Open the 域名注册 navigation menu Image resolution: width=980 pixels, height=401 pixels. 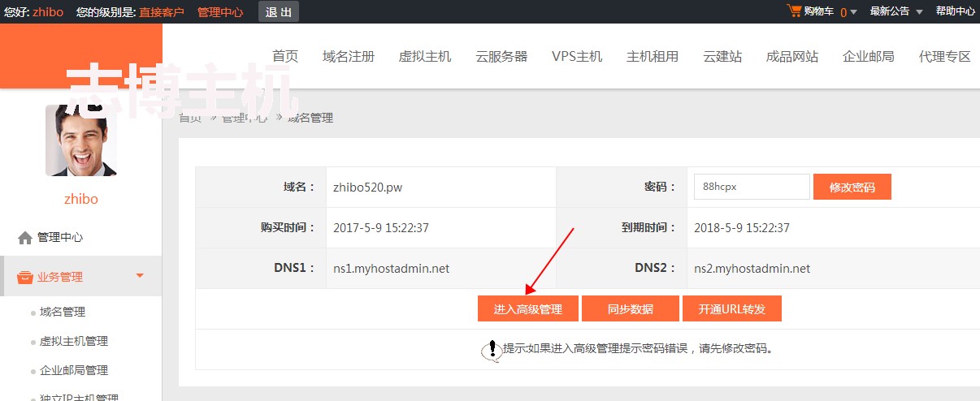tap(348, 56)
